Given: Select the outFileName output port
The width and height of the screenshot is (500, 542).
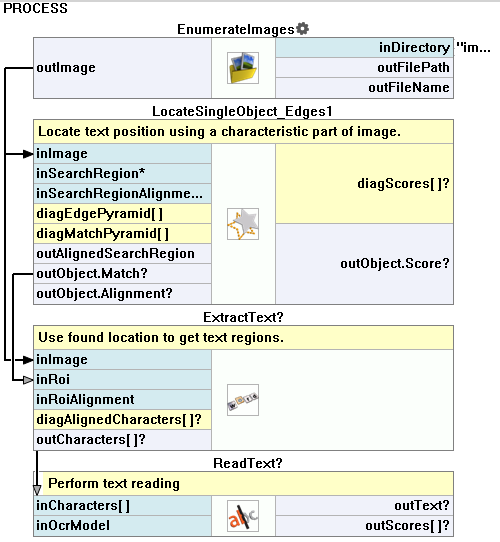Looking at the screenshot, I should (x=364, y=88).
